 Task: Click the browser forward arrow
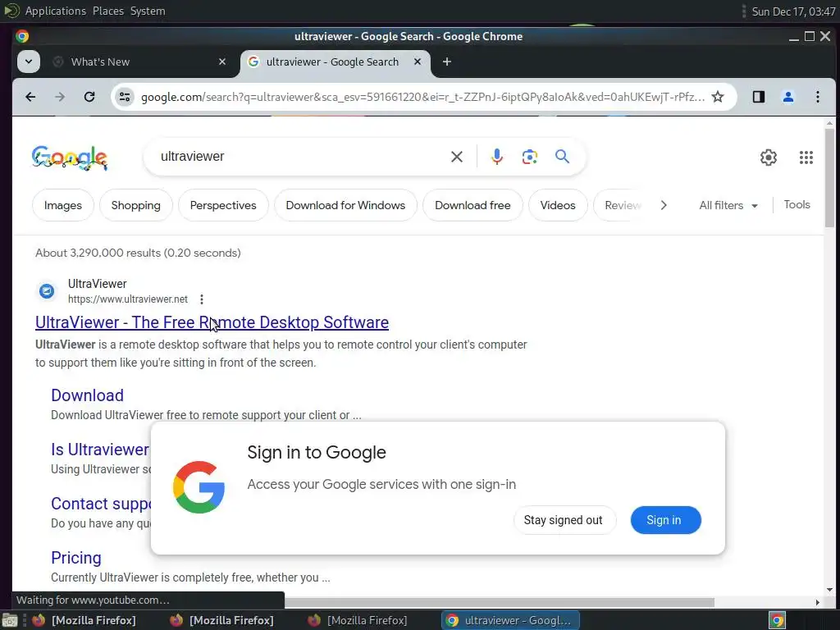60,97
